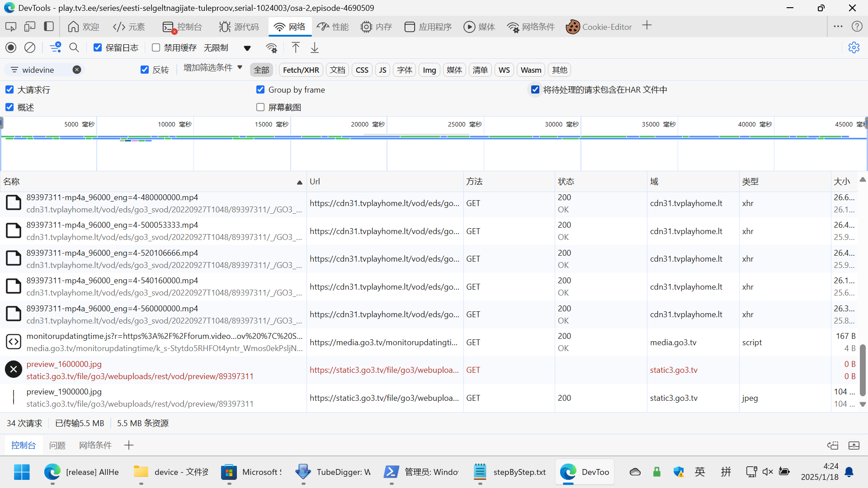
Task: Expand the 增加筛选条件 dropdown
Action: (x=213, y=68)
